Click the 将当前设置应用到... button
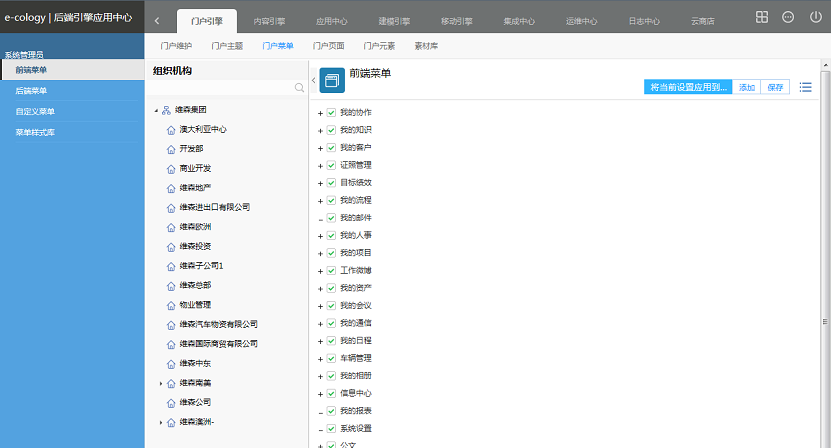 pyautogui.click(x=688, y=87)
